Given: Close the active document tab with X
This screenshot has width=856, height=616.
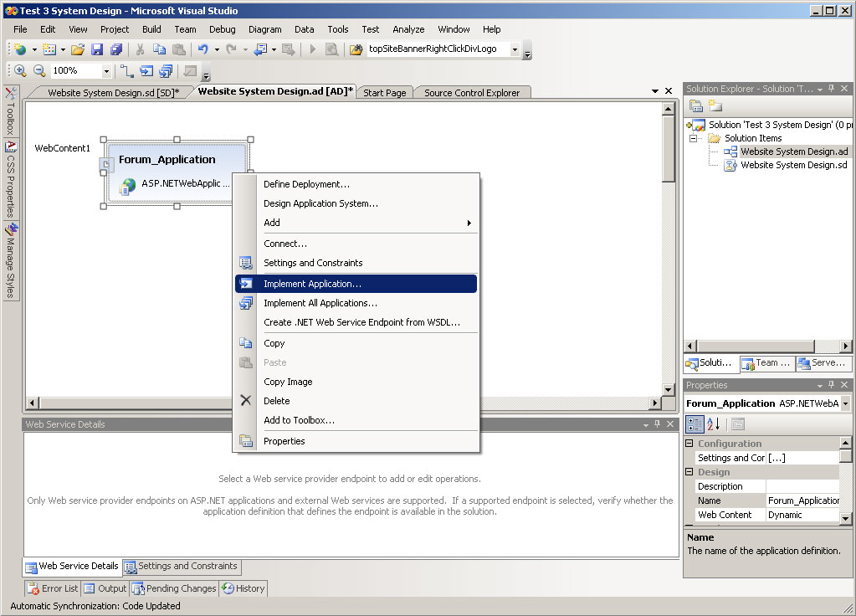Looking at the screenshot, I should 669,90.
